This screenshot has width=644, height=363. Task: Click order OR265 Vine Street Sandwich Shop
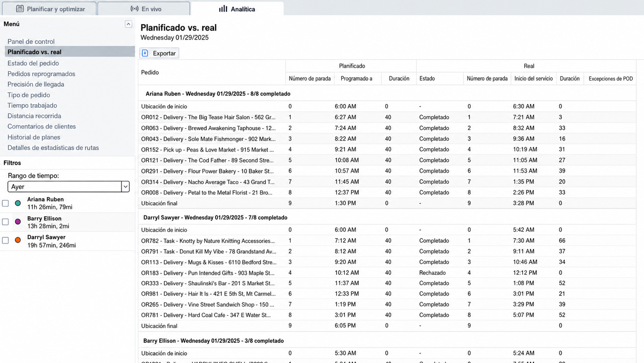coord(208,305)
